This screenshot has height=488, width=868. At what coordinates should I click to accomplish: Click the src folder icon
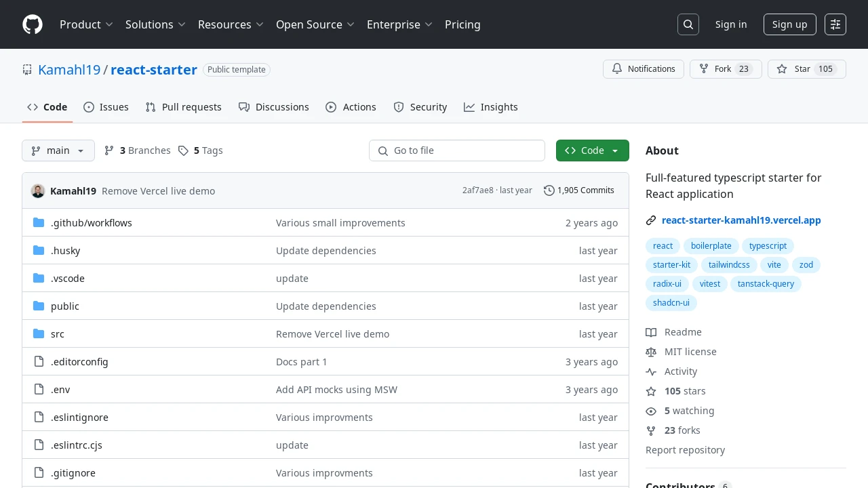pos(39,334)
